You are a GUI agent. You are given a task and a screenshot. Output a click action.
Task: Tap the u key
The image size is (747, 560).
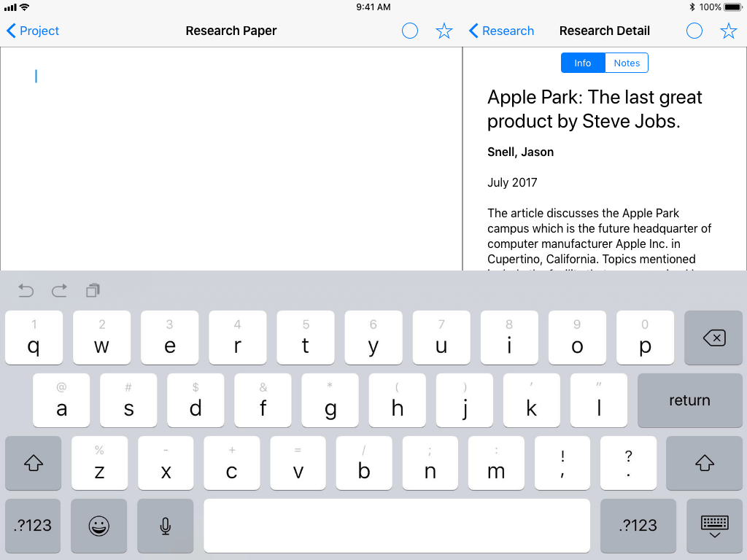(441, 338)
